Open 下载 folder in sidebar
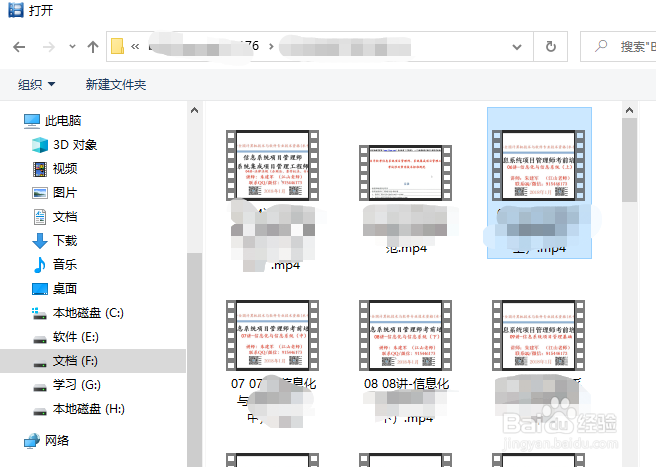The height and width of the screenshot is (467, 656). point(65,241)
